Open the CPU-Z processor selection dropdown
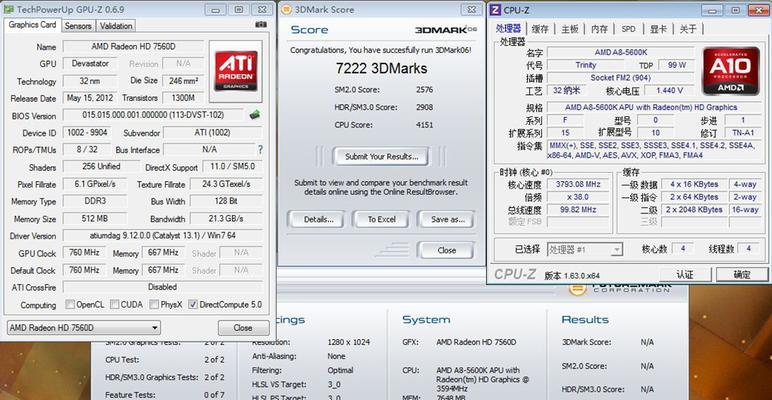Image resolution: width=772 pixels, height=400 pixels. click(584, 250)
